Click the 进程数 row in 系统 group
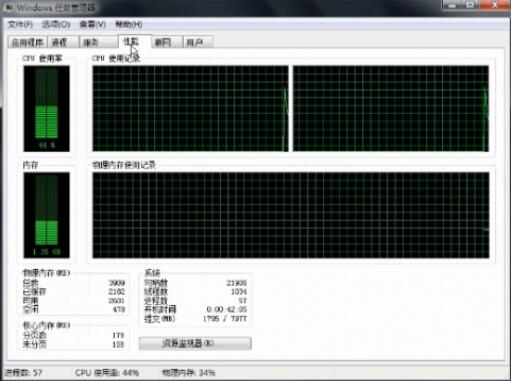 pos(195,301)
